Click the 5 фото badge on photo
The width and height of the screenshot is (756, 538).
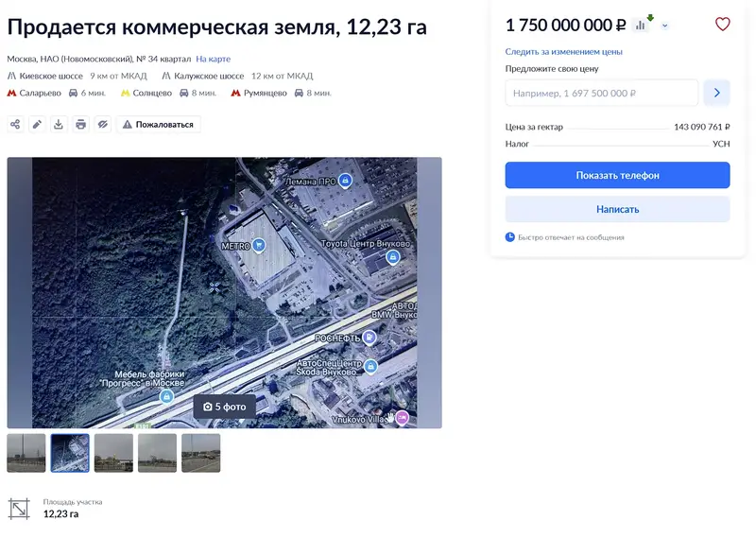[225, 407]
